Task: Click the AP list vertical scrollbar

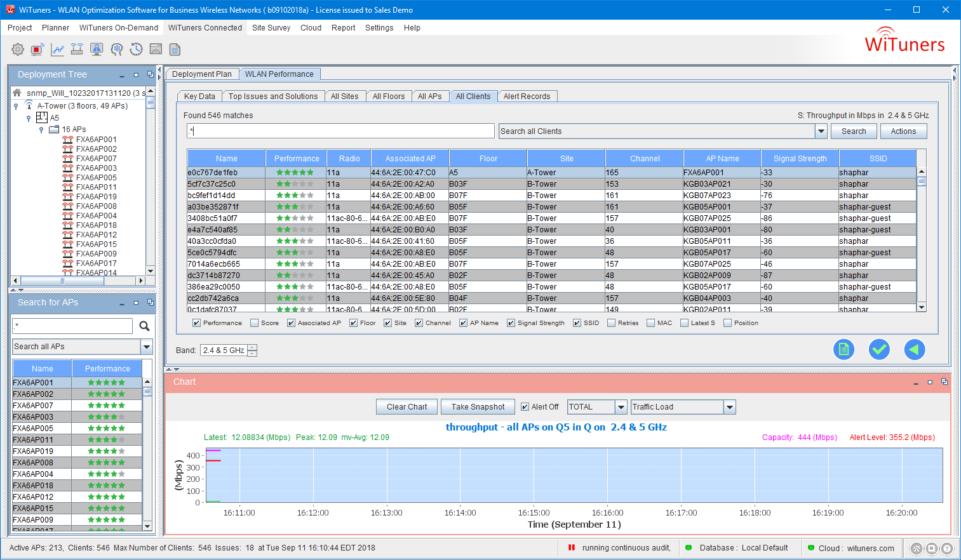Action: [147, 454]
